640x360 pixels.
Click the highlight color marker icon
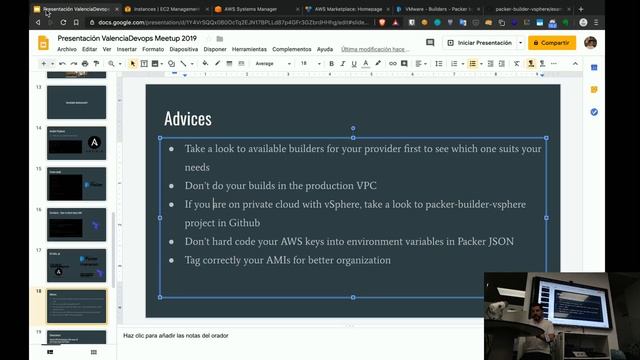(x=378, y=64)
